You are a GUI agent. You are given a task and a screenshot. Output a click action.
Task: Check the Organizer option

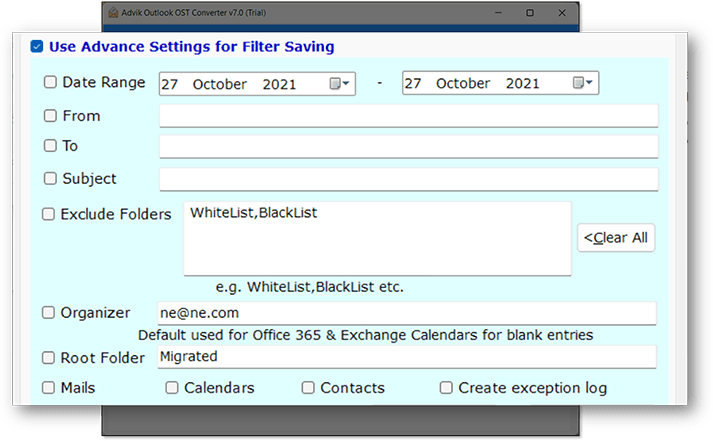[x=48, y=312]
